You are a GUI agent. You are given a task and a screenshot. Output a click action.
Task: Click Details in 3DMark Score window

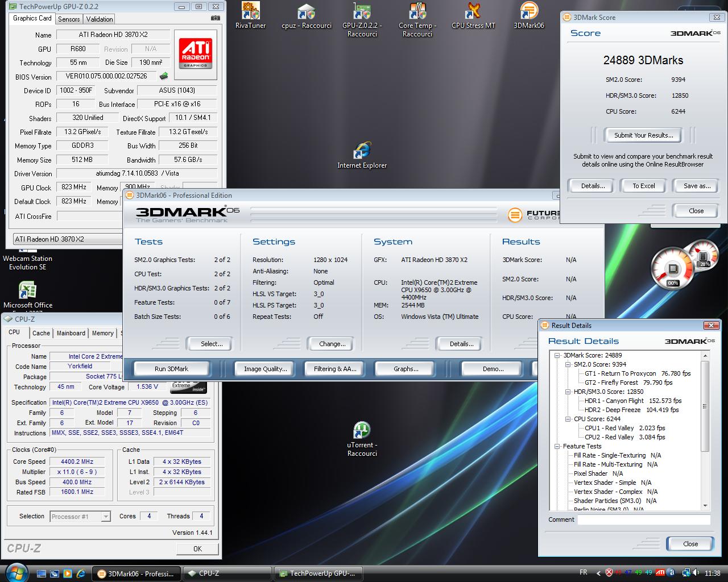pyautogui.click(x=593, y=186)
